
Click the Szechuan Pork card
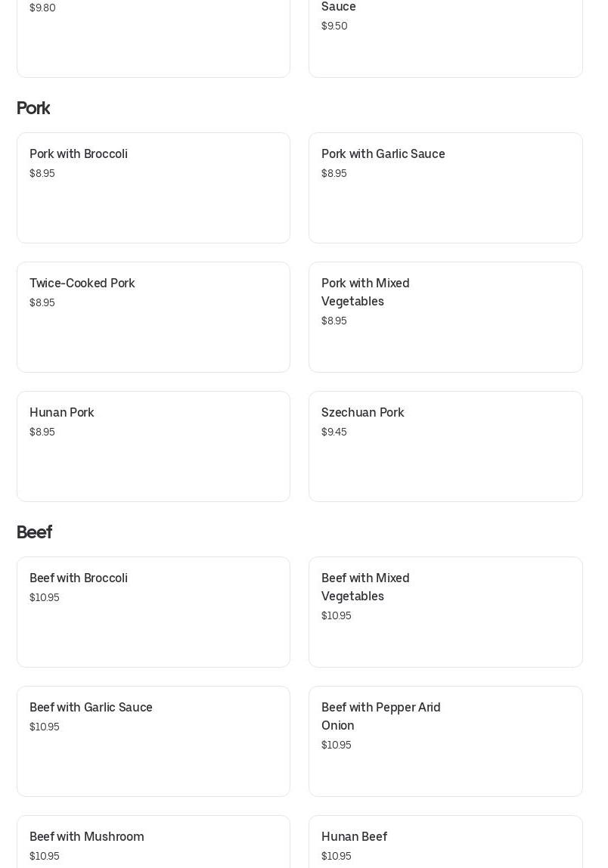point(445,447)
